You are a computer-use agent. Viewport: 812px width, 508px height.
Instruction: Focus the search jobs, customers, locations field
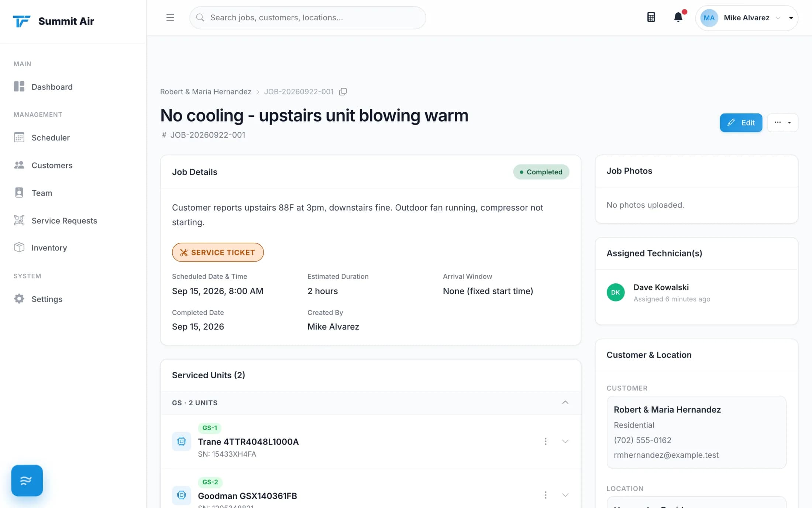click(307, 17)
